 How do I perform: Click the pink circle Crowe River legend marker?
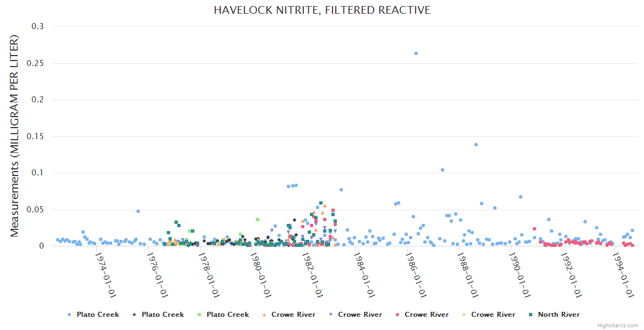pos(397,315)
